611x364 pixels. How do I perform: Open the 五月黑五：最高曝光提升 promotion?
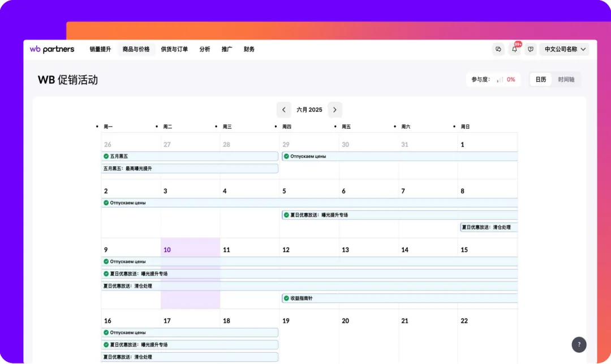pyautogui.click(x=190, y=168)
